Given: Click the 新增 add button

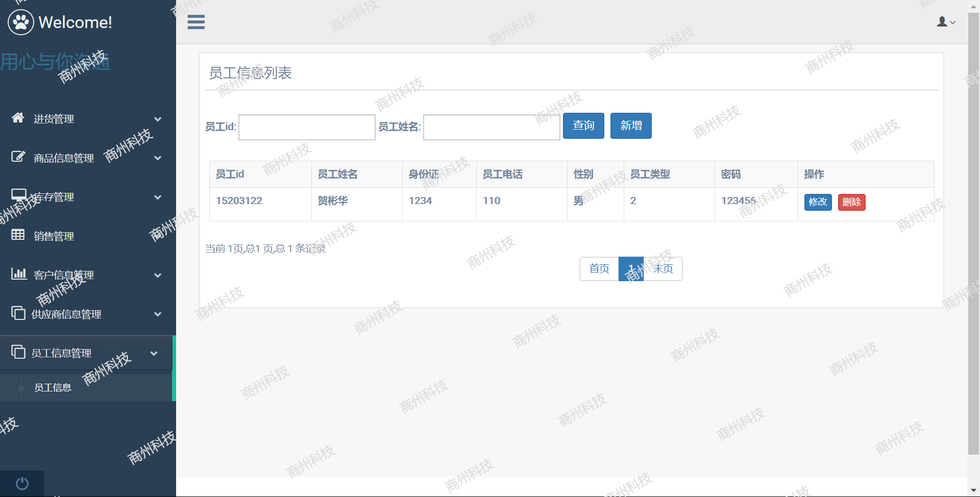Looking at the screenshot, I should [x=631, y=126].
